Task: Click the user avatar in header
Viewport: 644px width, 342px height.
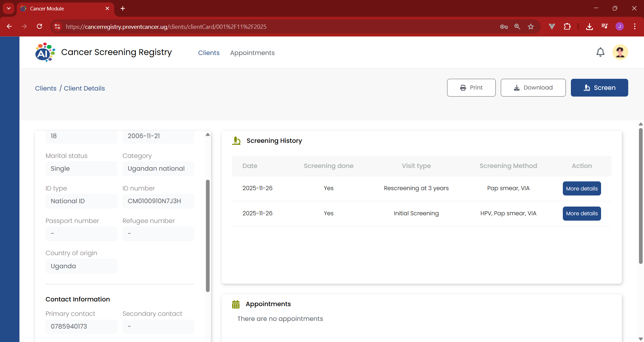Action: pos(620,52)
